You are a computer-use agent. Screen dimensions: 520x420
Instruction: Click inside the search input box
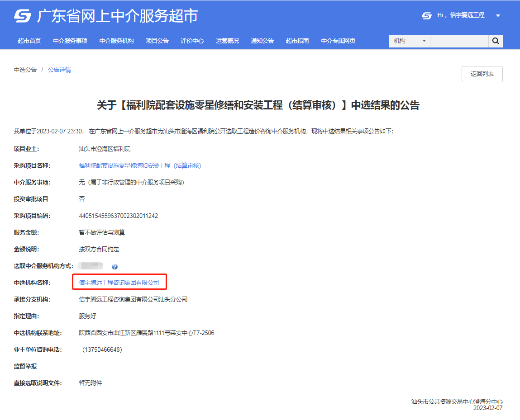[x=459, y=41]
